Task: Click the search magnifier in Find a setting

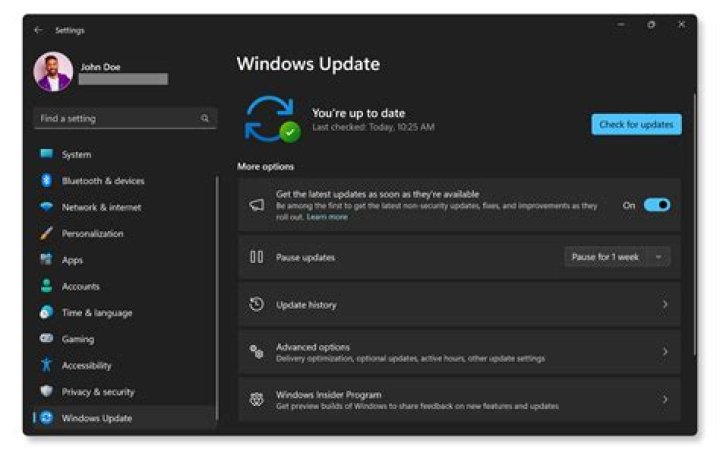Action: [x=205, y=119]
